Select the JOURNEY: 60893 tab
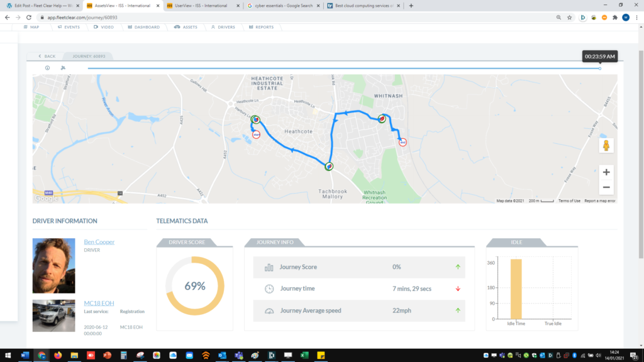The image size is (644, 362). pyautogui.click(x=89, y=56)
